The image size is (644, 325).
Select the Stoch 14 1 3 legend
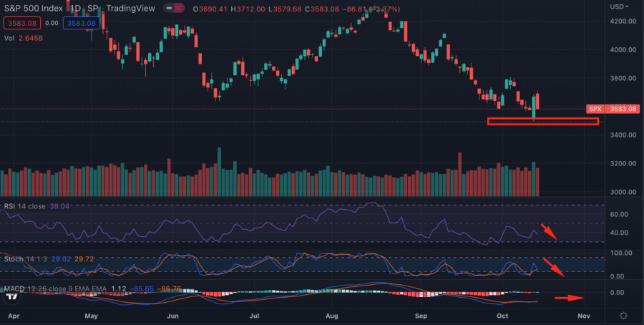(x=24, y=259)
